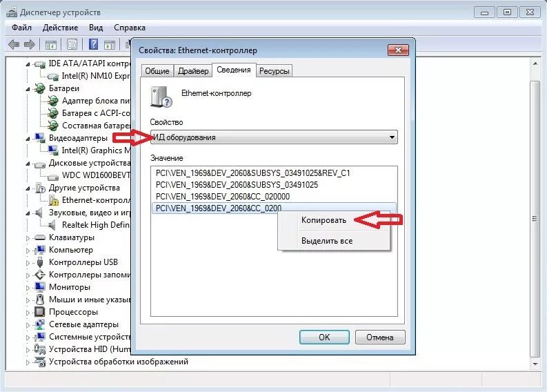Viewport: 547px width, 392px height.
Task: Switch to the Драйвер tab
Action: pyautogui.click(x=193, y=71)
